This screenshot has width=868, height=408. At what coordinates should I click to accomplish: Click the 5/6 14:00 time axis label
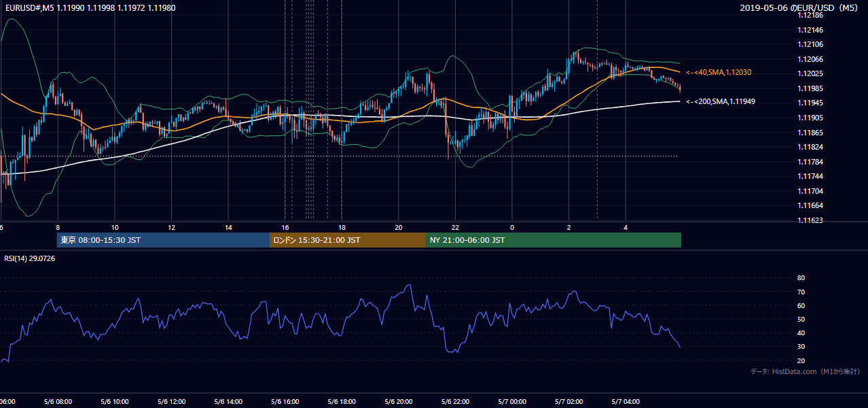pos(228,402)
